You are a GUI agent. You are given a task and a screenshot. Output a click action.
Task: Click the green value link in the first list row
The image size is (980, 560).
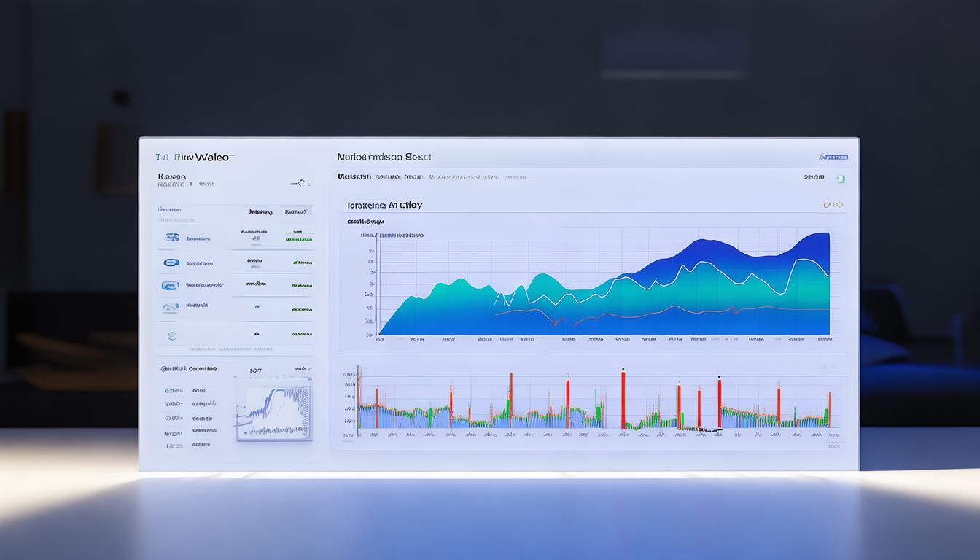[x=299, y=238]
